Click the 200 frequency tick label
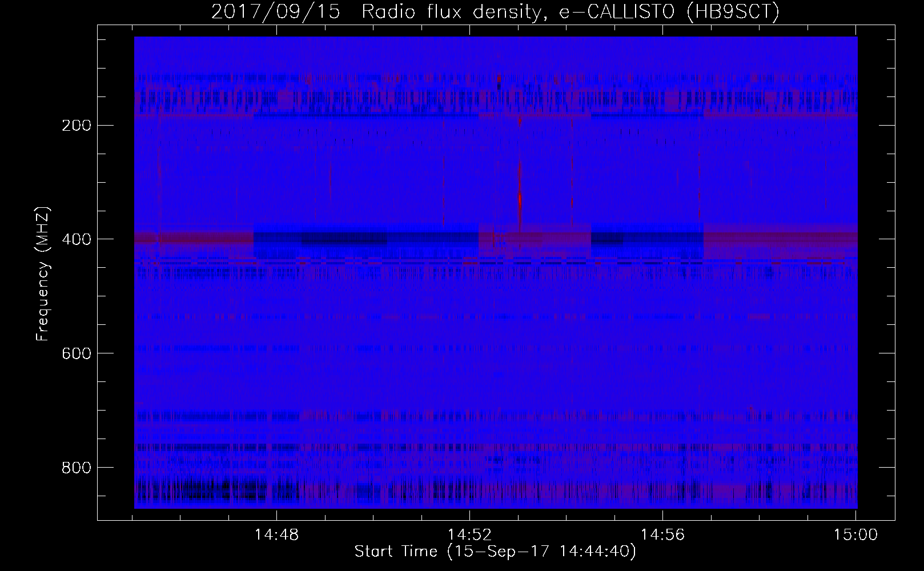924x571 pixels. [x=76, y=125]
